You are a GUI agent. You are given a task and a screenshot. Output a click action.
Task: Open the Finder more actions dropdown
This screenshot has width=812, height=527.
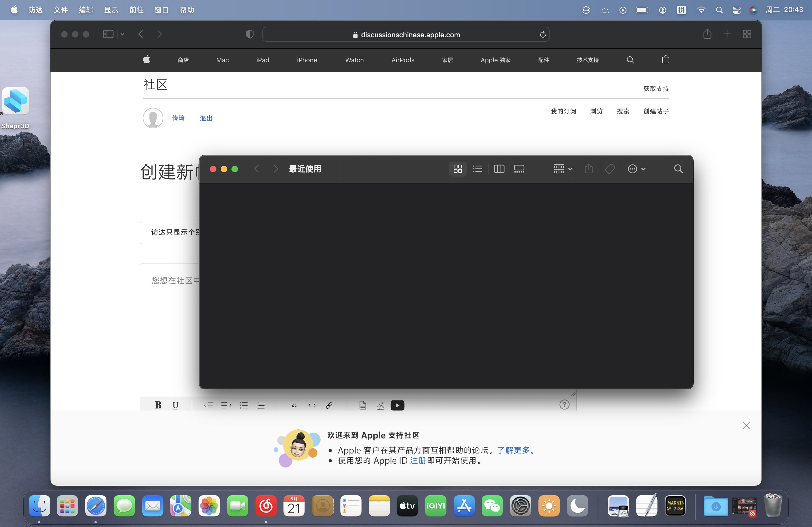(x=636, y=169)
